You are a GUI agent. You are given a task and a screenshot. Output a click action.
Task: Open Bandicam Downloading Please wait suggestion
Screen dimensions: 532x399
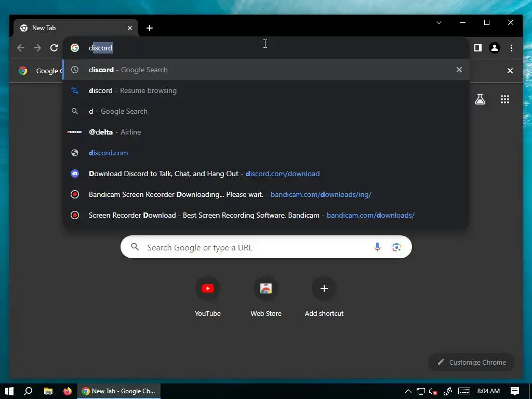[x=266, y=194]
